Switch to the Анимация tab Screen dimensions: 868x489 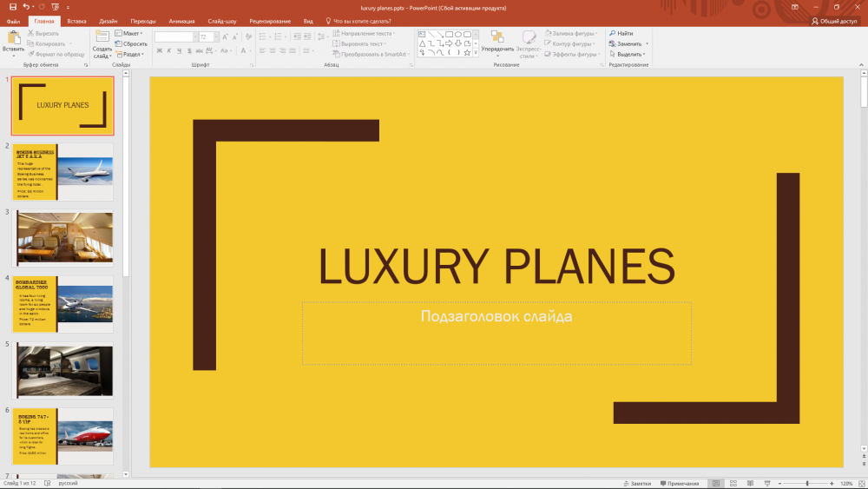click(x=181, y=21)
